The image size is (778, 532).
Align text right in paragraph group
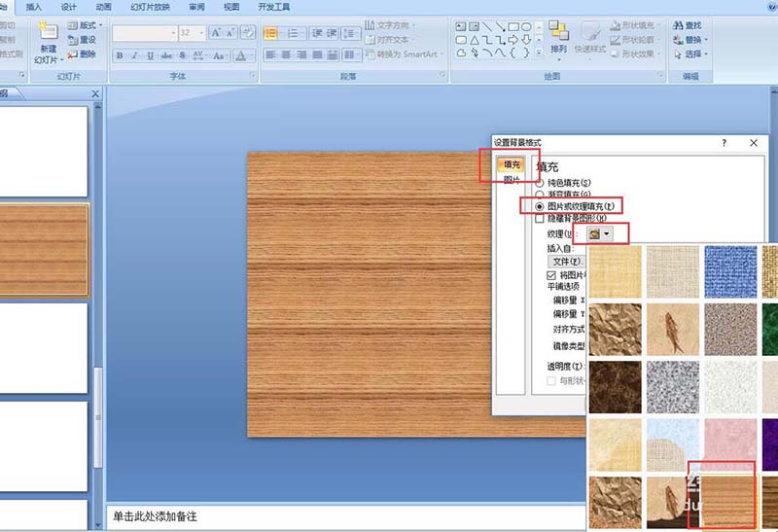point(301,54)
